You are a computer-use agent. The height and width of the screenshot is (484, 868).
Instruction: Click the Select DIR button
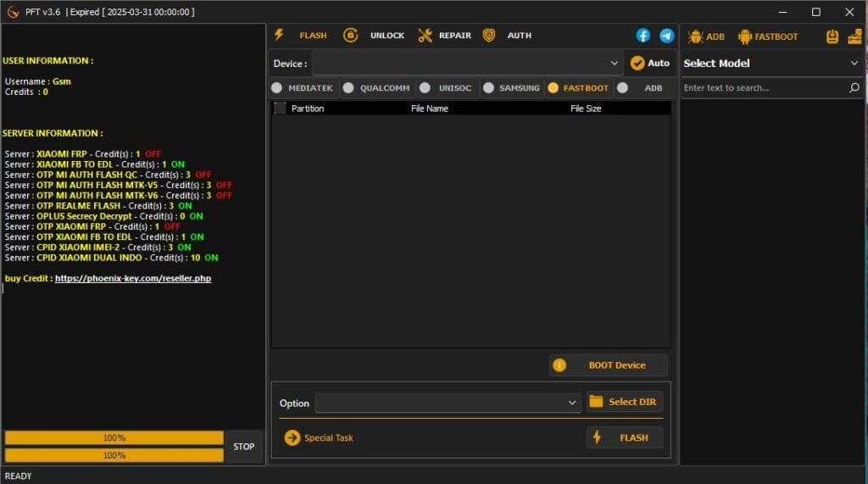coord(625,402)
